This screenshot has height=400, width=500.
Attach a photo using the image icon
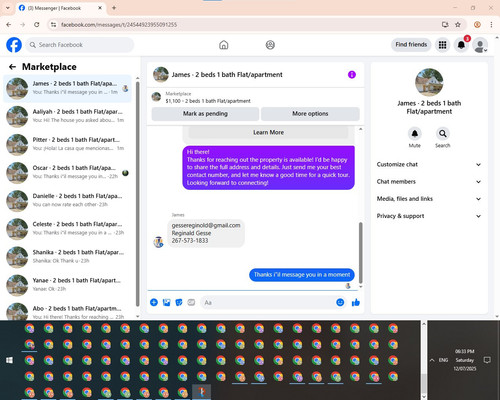166,302
